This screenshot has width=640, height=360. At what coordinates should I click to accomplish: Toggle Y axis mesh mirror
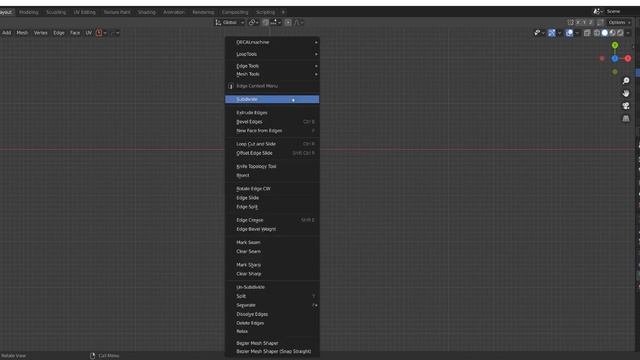[584, 22]
